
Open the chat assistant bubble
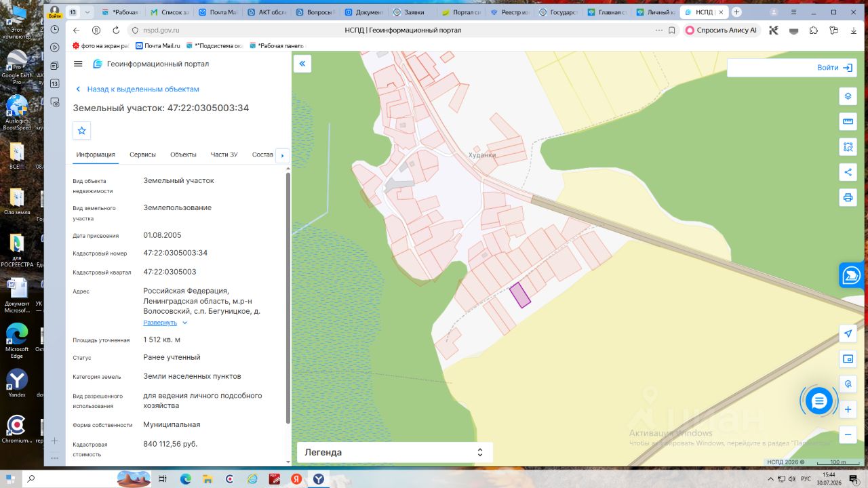819,401
